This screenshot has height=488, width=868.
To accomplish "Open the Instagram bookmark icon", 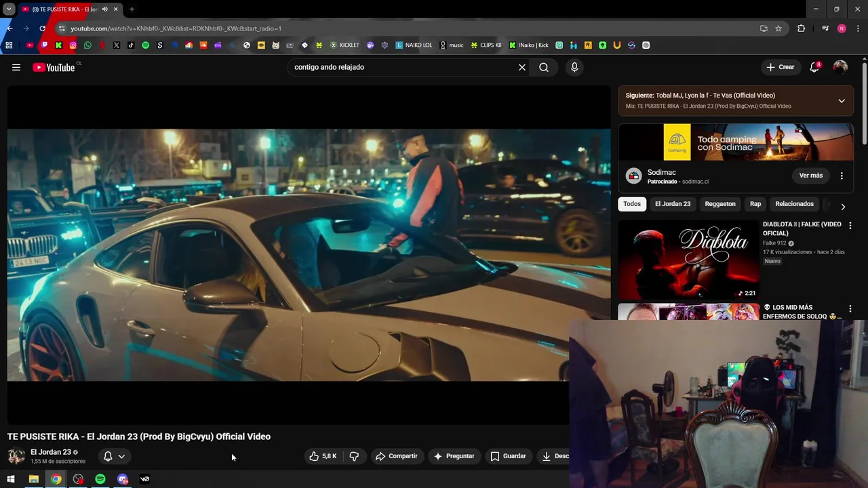I will 73,45.
